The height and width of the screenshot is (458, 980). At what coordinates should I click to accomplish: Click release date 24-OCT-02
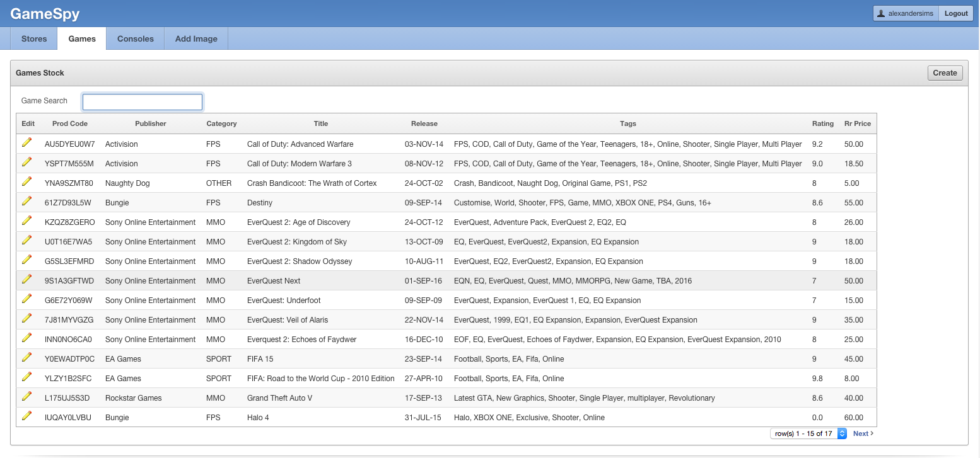424,183
